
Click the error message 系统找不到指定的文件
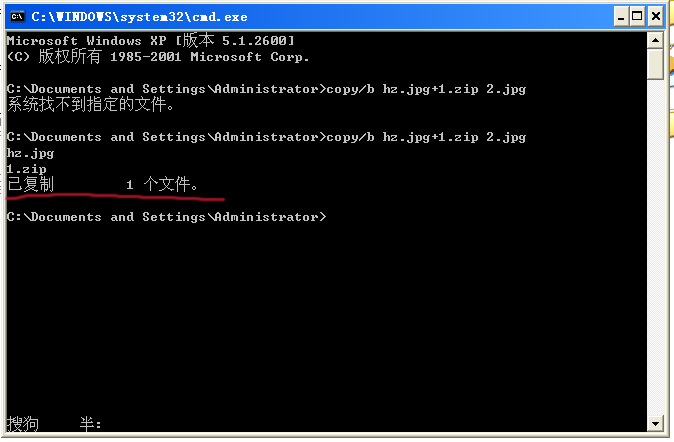tap(90, 104)
